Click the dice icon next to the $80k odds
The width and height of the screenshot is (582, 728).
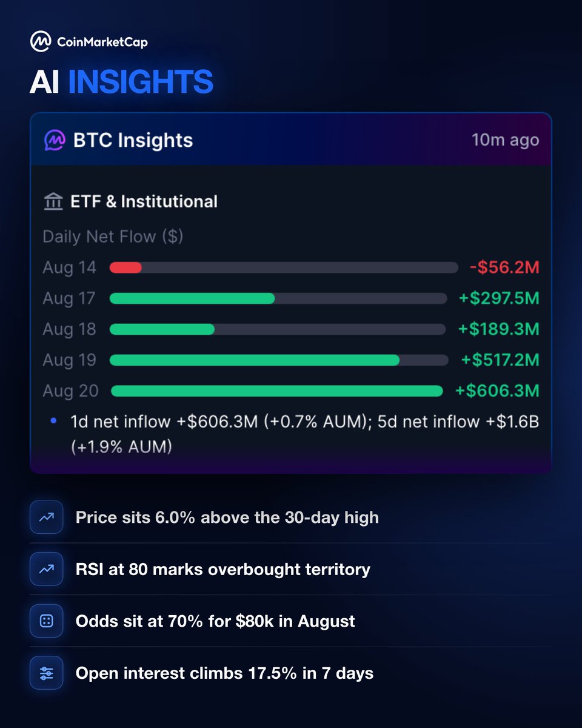tap(46, 621)
